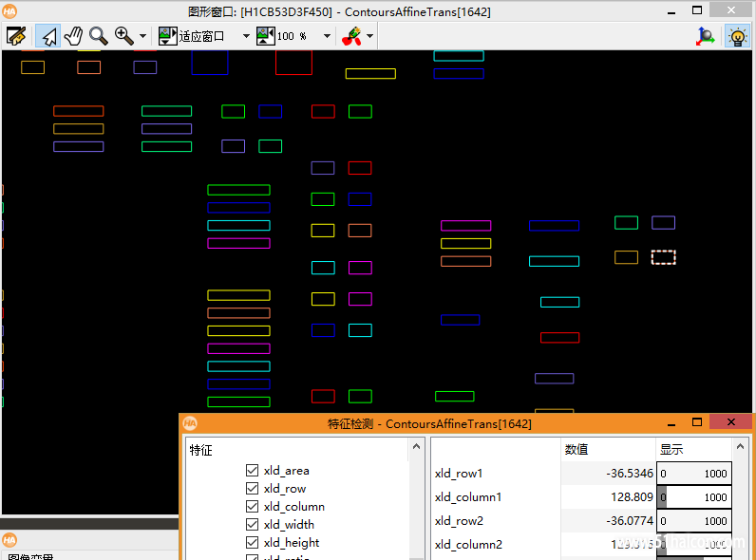Image resolution: width=756 pixels, height=560 pixels.
Task: Click the 特征 list header
Action: click(201, 450)
